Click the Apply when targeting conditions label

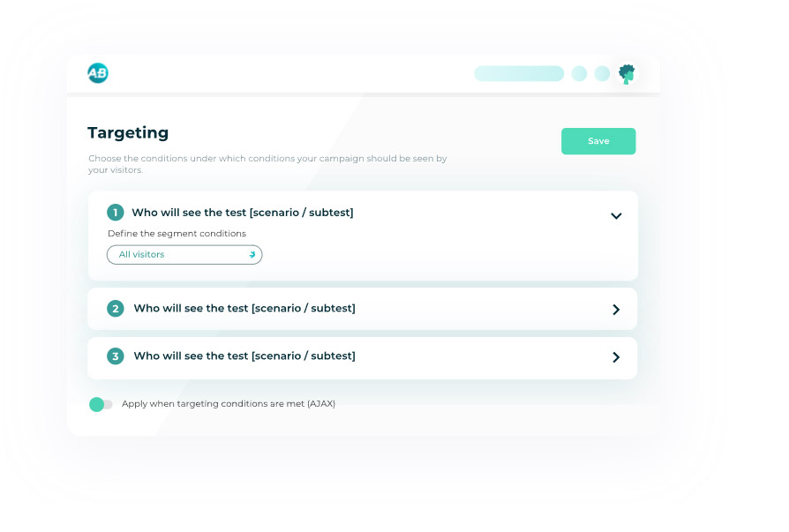point(229,404)
